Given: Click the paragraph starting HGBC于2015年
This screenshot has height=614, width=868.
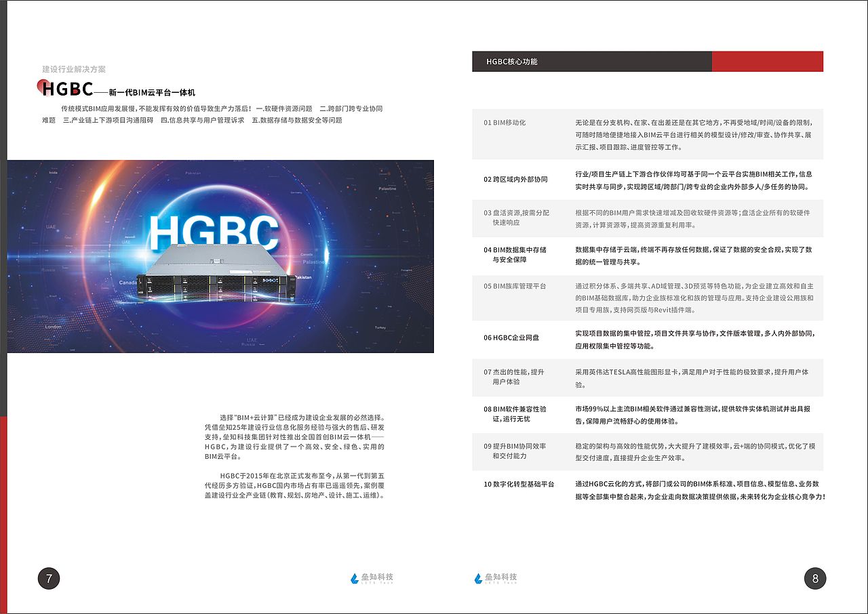Looking at the screenshot, I should 295,486.
